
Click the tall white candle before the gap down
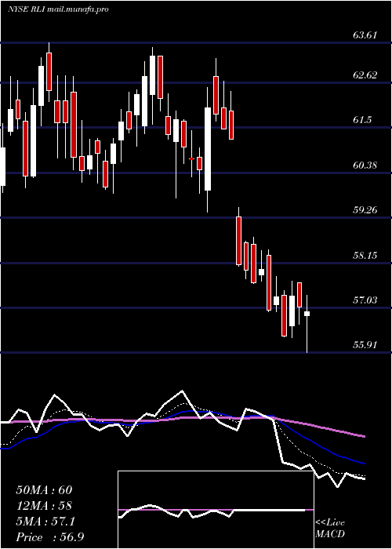coord(208,149)
